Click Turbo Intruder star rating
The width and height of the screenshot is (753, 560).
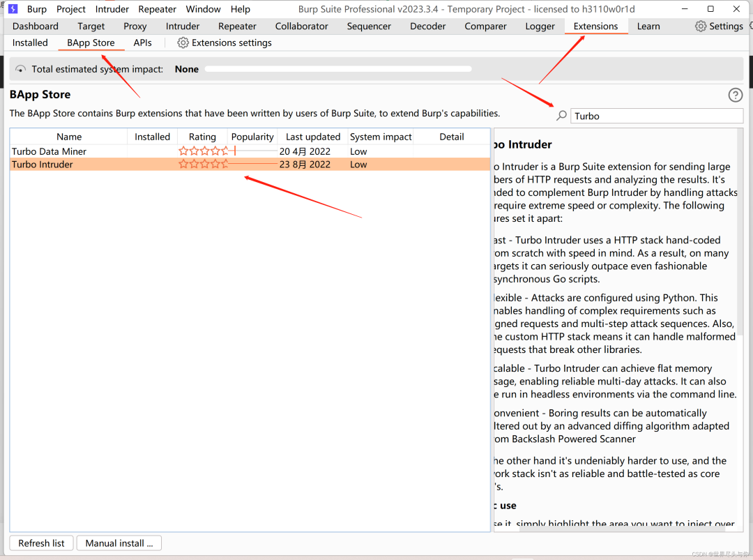204,165
